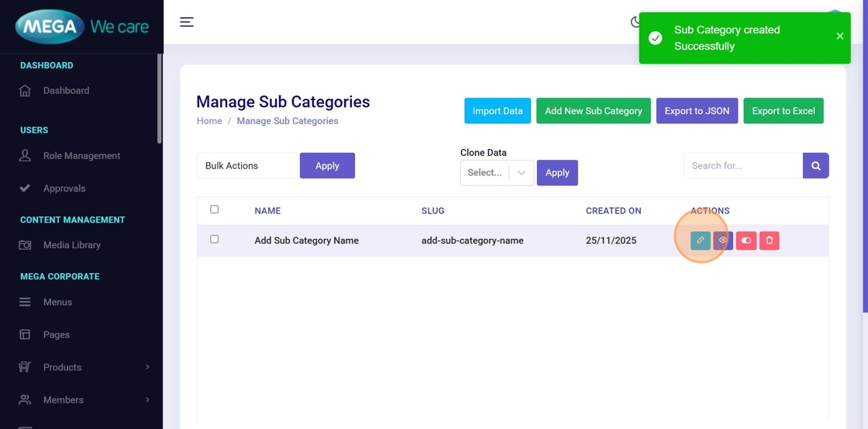This screenshot has width=868, height=429.
Task: Tick the Add Sub Category Name row checkbox
Action: pos(215,240)
